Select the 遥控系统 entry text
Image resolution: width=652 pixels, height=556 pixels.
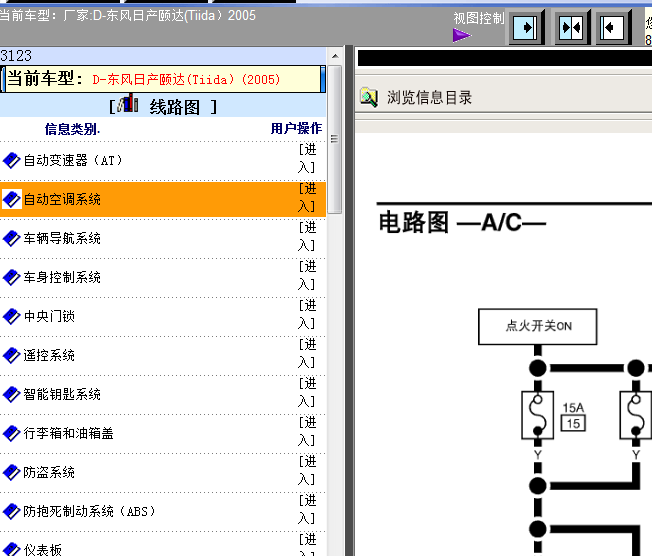click(49, 356)
